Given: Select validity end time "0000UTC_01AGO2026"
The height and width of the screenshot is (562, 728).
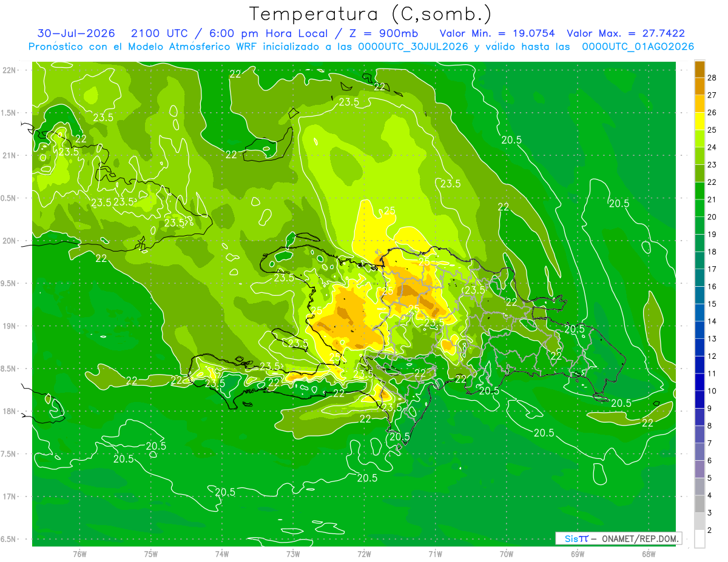Looking at the screenshot, I should (x=638, y=47).
